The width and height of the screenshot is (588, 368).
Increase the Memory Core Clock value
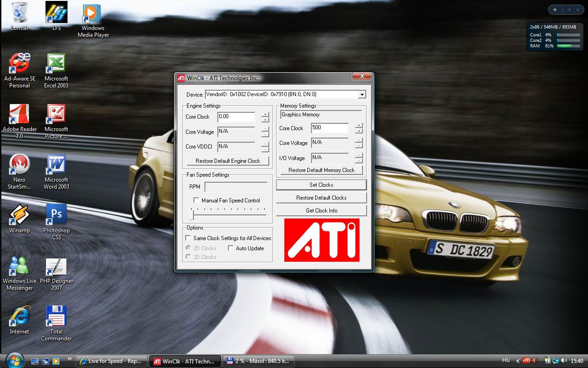(x=359, y=126)
